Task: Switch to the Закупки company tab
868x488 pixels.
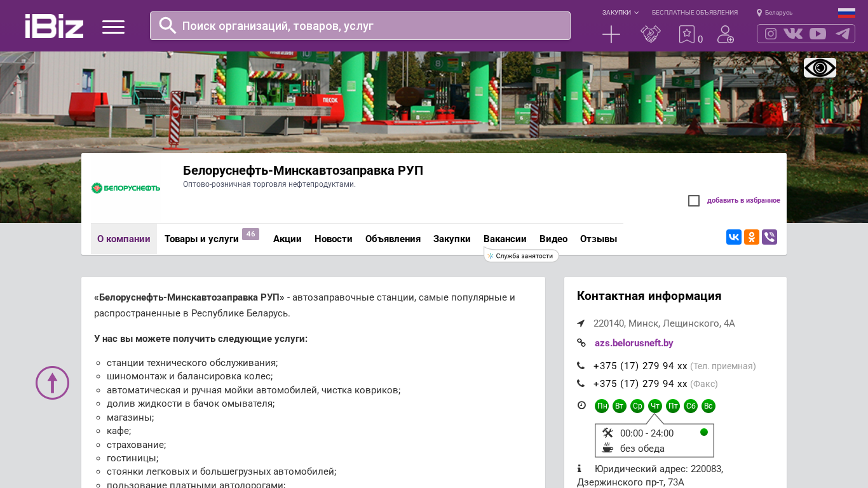Action: pos(452,239)
